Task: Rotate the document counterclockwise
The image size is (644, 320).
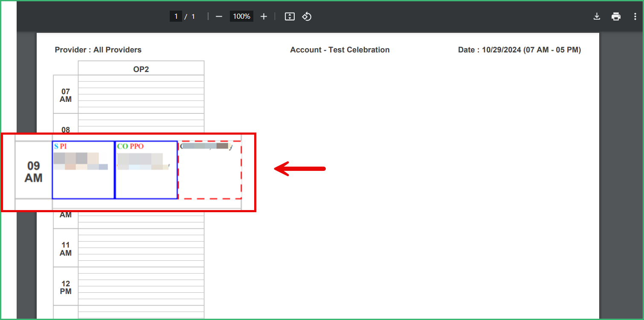Action: pos(307,17)
